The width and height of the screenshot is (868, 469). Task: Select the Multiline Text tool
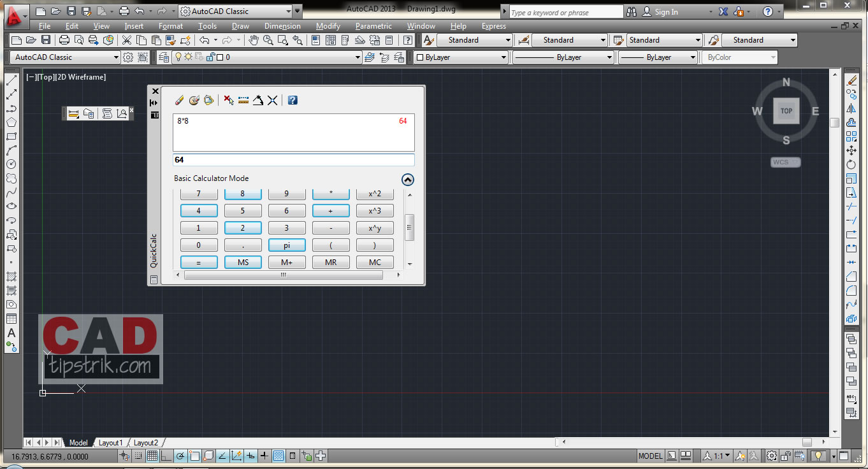click(11, 333)
